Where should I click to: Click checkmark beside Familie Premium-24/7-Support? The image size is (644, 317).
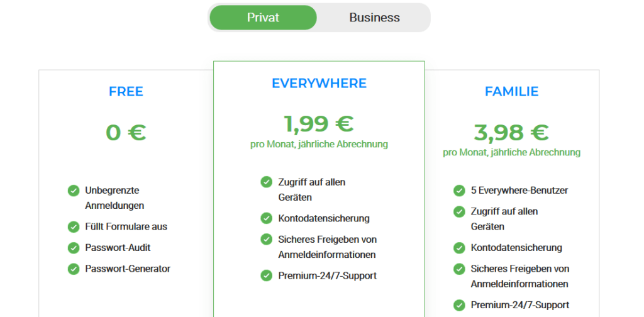(459, 305)
